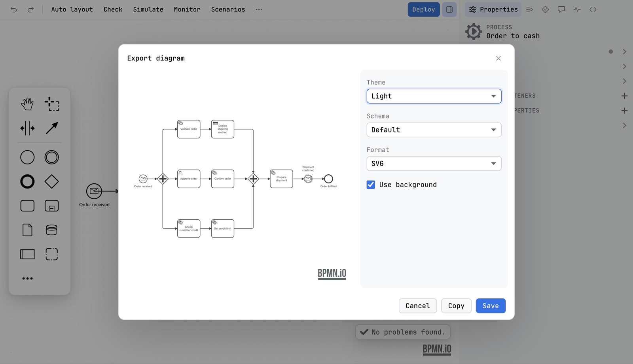Toggle the side panel layout button
The width and height of the screenshot is (633, 364).
pyautogui.click(x=449, y=9)
